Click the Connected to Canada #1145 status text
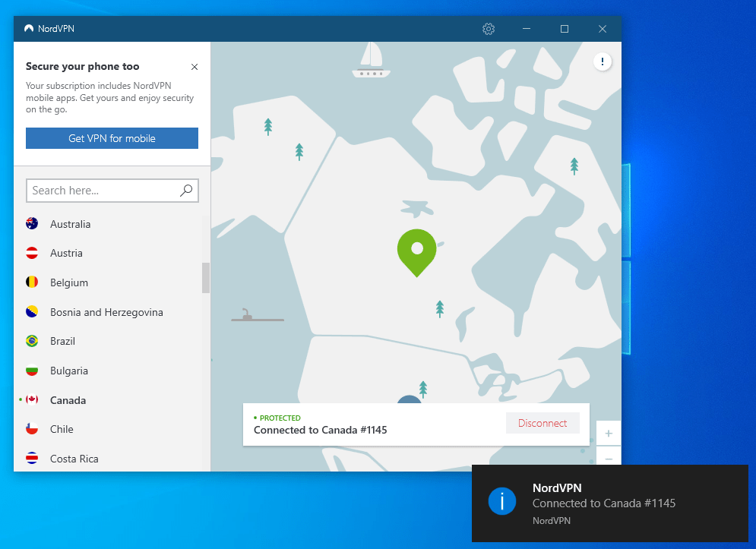Screen dimensions: 756x549 click(x=320, y=430)
